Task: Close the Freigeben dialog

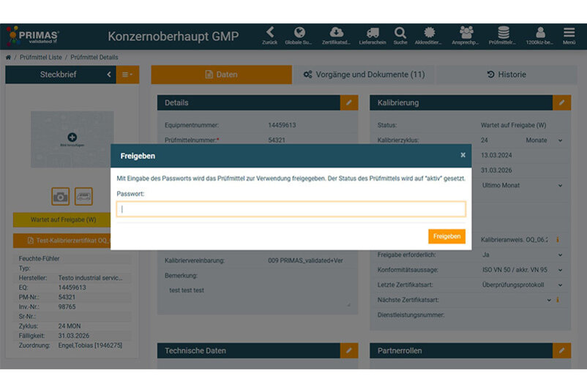Action: click(x=463, y=155)
